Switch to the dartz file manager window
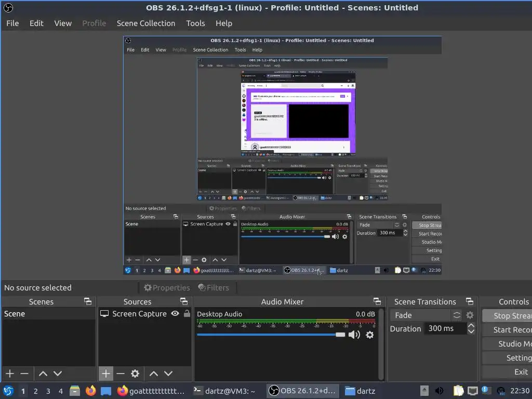Viewport: 532px width, 399px height. coord(361,391)
